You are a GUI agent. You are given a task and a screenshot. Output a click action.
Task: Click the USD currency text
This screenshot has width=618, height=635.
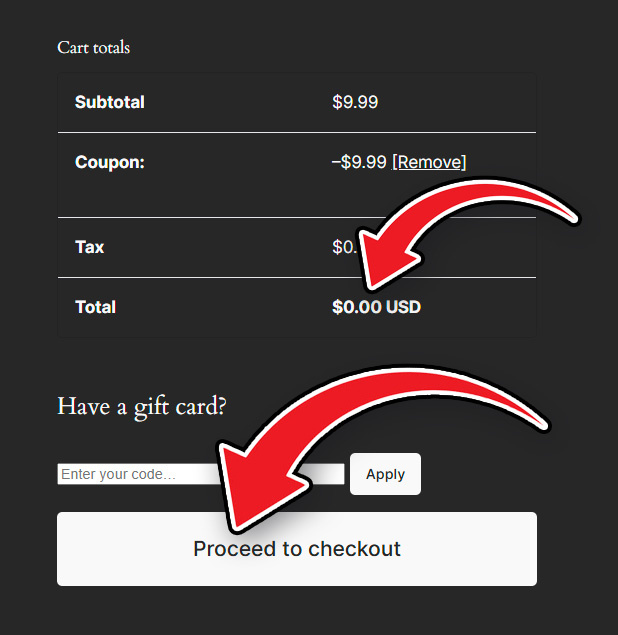[404, 307]
